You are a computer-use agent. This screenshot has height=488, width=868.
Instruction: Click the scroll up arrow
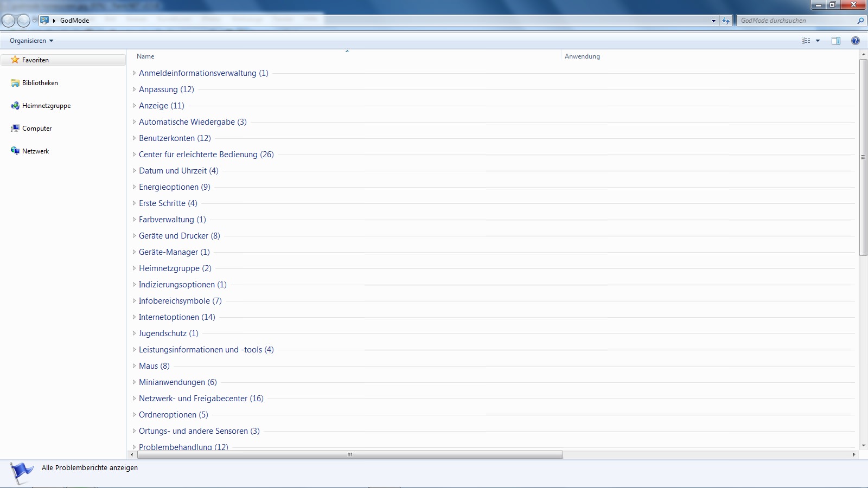(x=863, y=55)
